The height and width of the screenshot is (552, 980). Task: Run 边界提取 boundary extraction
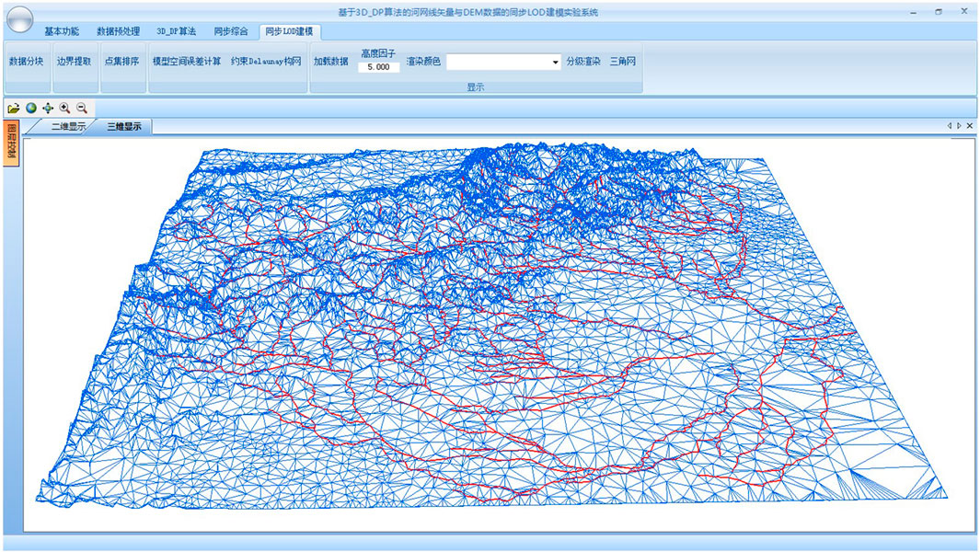point(74,62)
